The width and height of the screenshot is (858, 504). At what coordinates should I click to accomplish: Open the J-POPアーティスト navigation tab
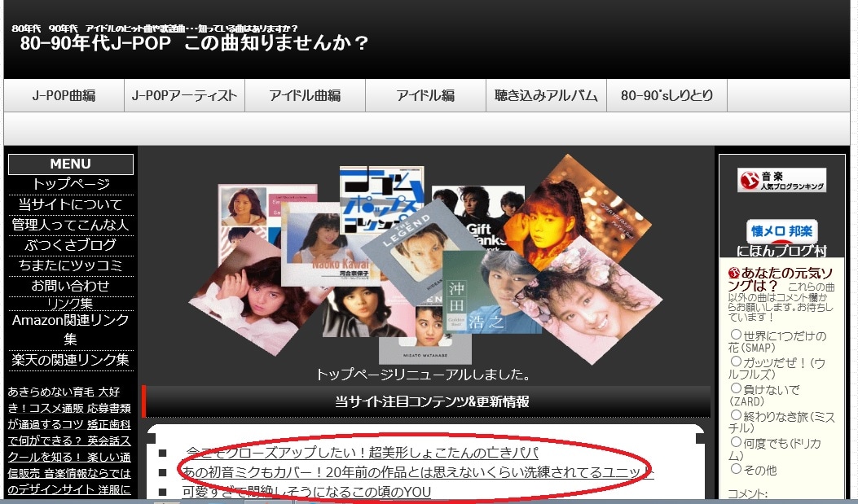[184, 95]
